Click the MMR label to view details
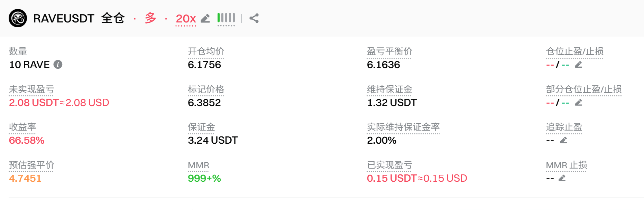Image resolution: width=644 pixels, height=210 pixels. (198, 165)
